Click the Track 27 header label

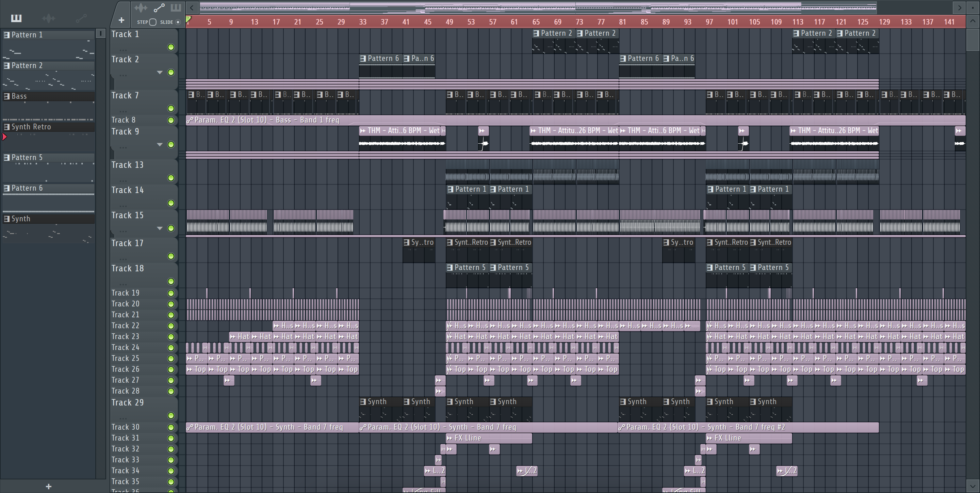click(125, 380)
